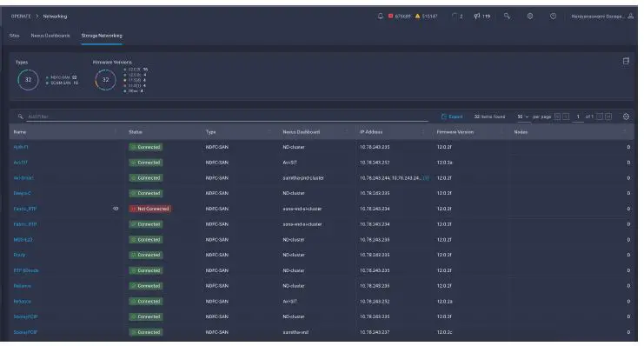Click the red critical alerts counter 676689

(399, 17)
